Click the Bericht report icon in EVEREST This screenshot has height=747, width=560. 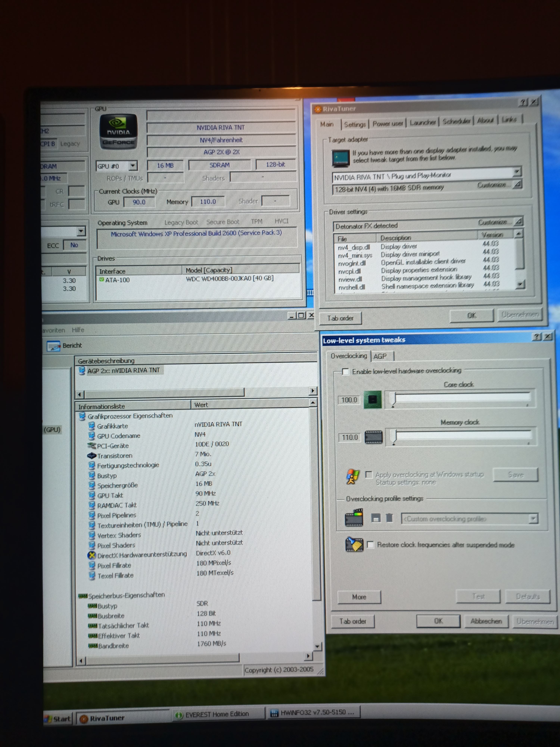coord(53,346)
